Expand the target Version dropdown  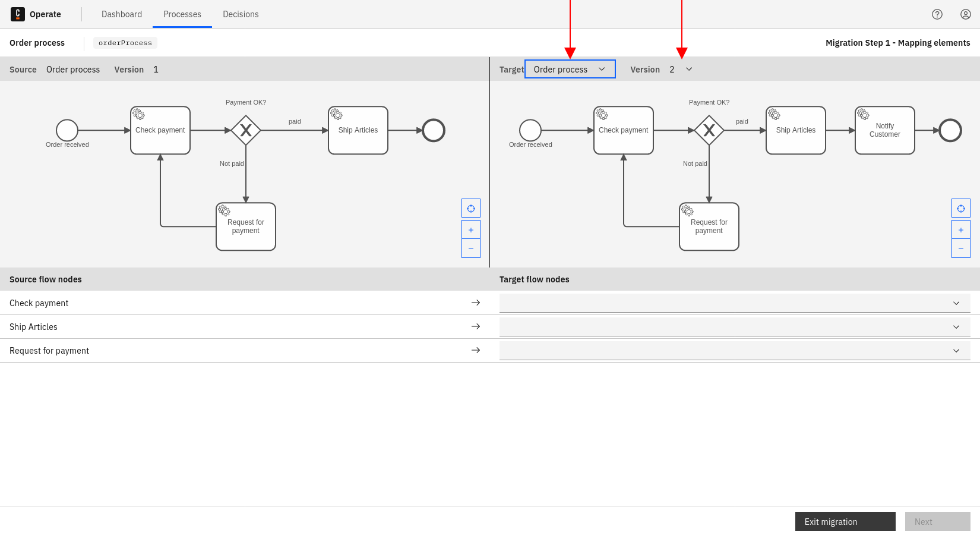pos(681,70)
